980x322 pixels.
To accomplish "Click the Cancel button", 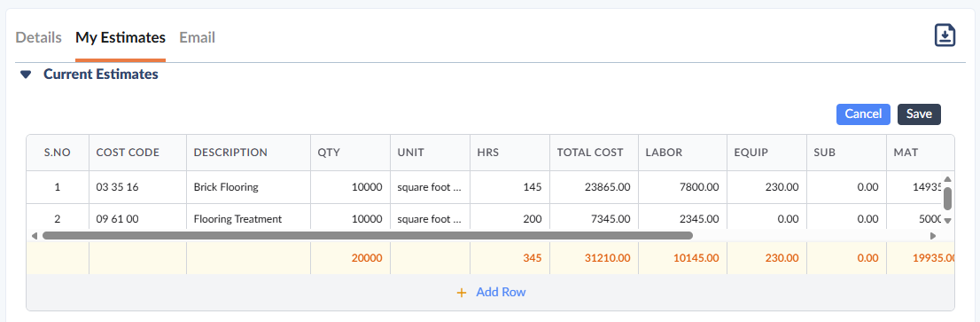I will pos(863,114).
